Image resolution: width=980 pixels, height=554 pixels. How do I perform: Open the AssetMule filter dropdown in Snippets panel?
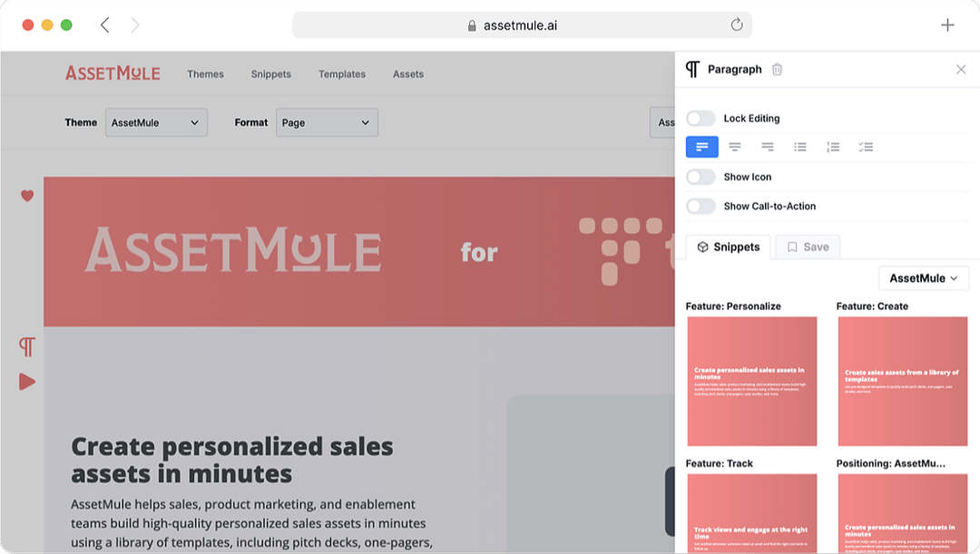pyautogui.click(x=923, y=277)
